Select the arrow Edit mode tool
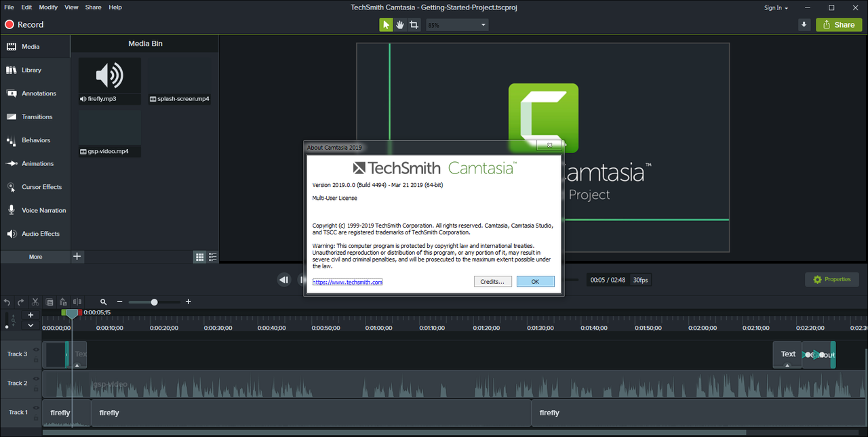The height and width of the screenshot is (437, 868). (386, 25)
